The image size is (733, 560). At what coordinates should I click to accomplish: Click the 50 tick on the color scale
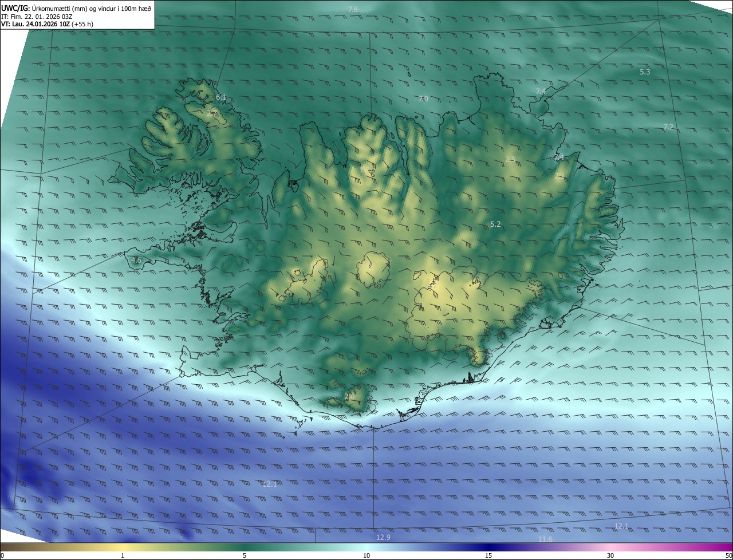click(x=728, y=556)
